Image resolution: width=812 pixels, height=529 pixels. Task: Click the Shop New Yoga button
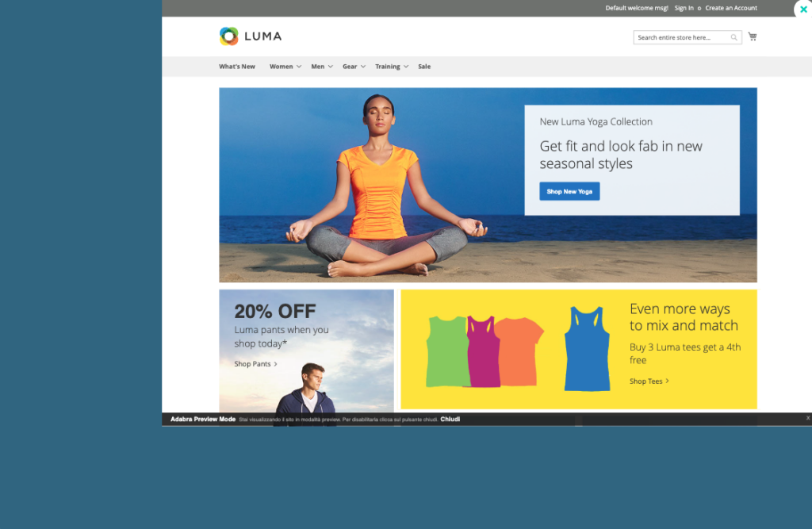coord(569,191)
